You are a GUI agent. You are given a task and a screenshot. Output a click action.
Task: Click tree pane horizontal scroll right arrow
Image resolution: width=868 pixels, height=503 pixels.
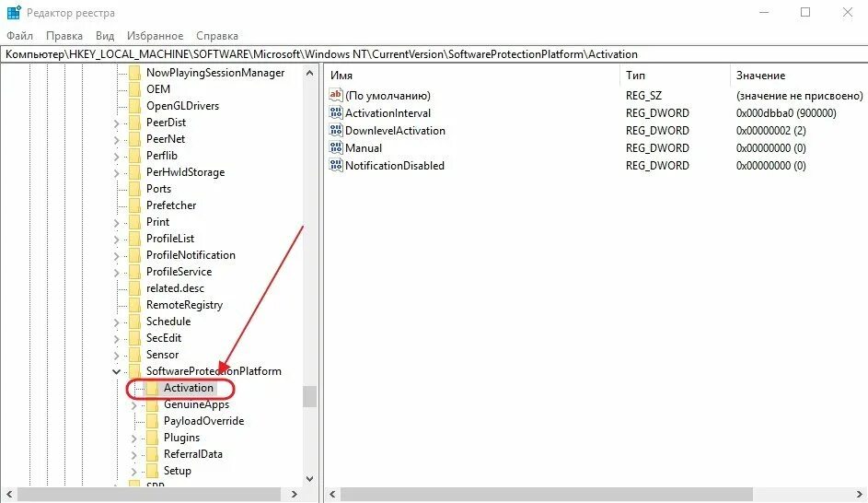pos(295,494)
